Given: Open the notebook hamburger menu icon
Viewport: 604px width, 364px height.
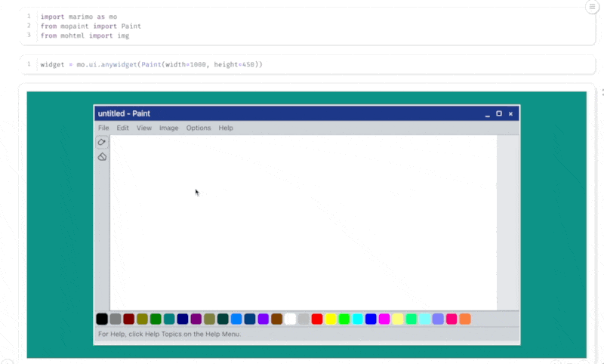Looking at the screenshot, I should (x=593, y=7).
